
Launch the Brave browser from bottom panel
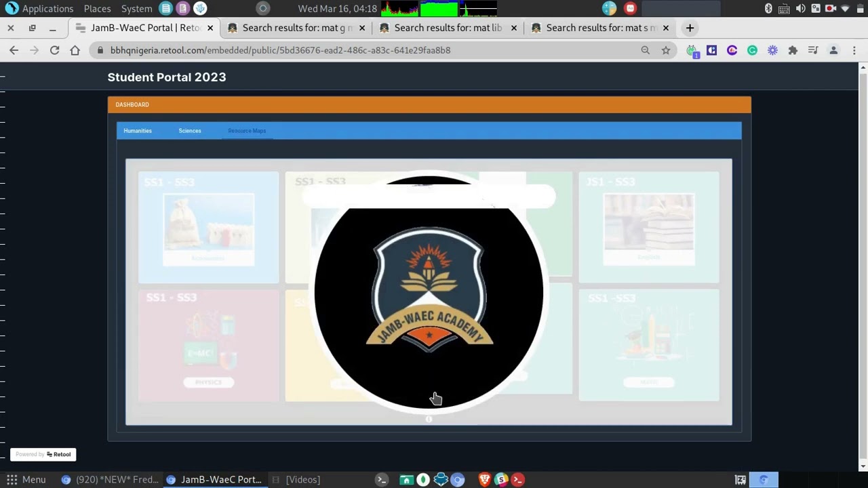484,479
